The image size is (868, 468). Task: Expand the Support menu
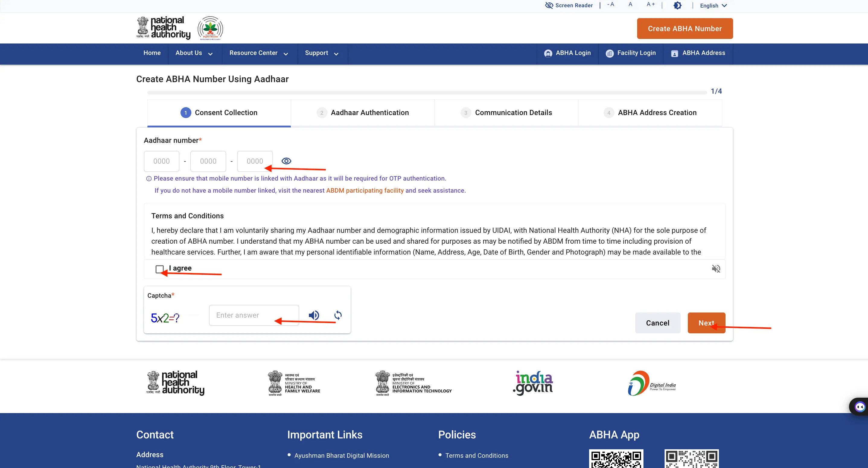point(322,53)
